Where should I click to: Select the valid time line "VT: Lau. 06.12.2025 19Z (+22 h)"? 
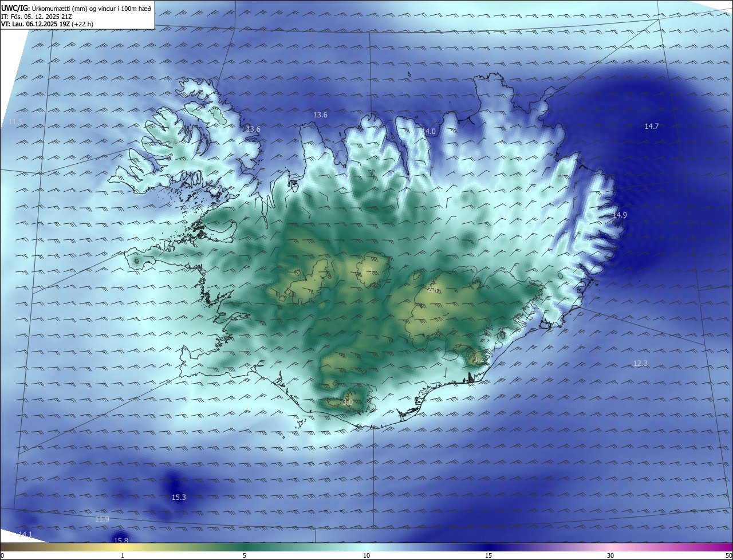click(47, 24)
